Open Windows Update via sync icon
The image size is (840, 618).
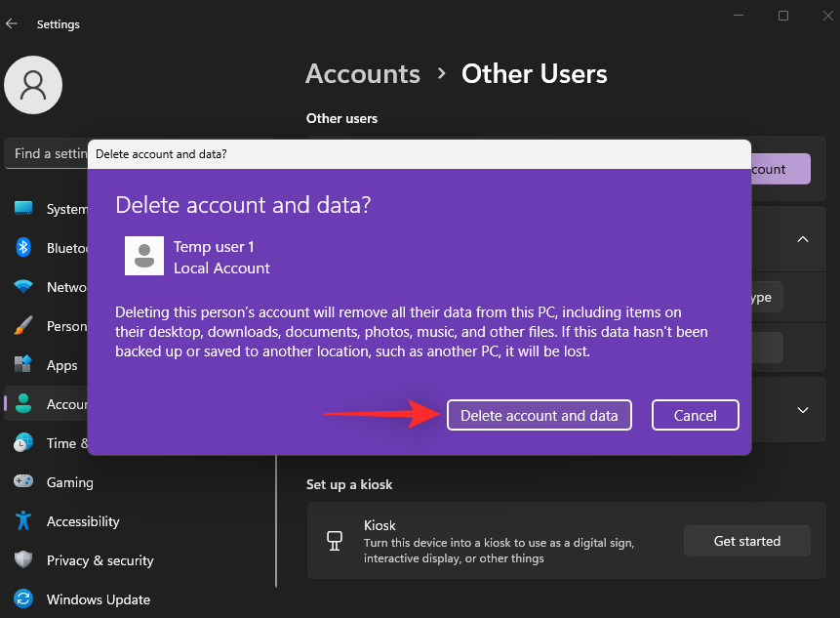point(23,598)
